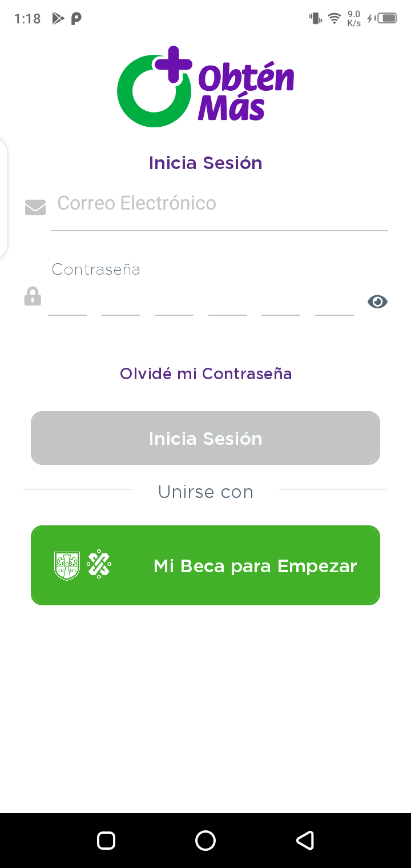This screenshot has width=411, height=868.
Task: Focus the Correo Electrónico input field
Action: (220, 204)
